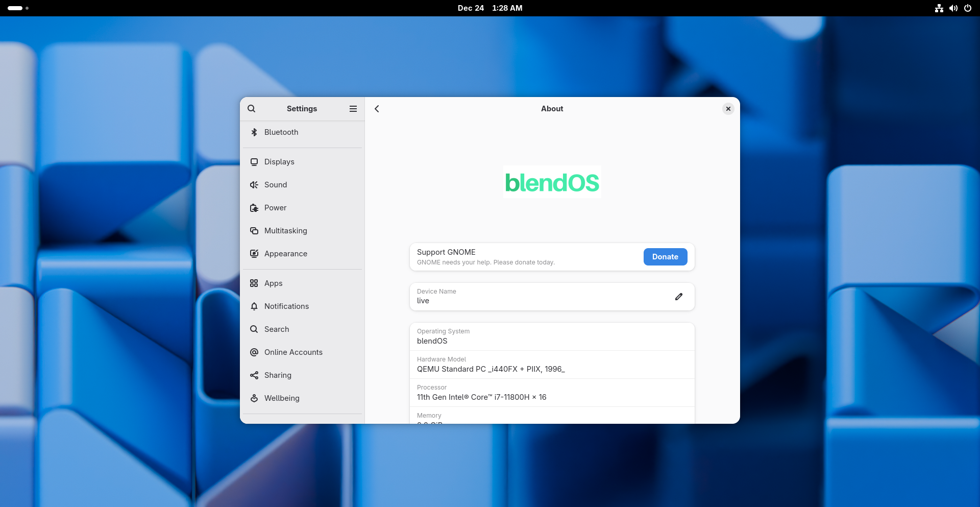Click the pencil icon to edit Device Name

coord(678,297)
